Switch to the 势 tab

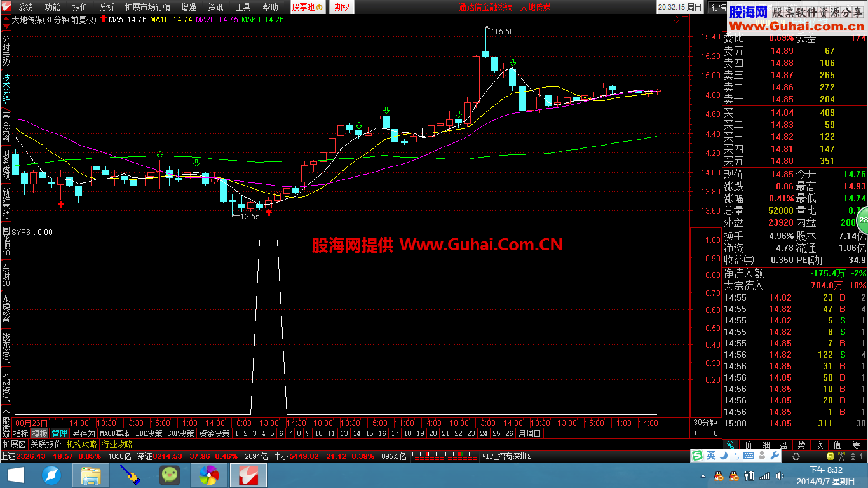tap(802, 445)
